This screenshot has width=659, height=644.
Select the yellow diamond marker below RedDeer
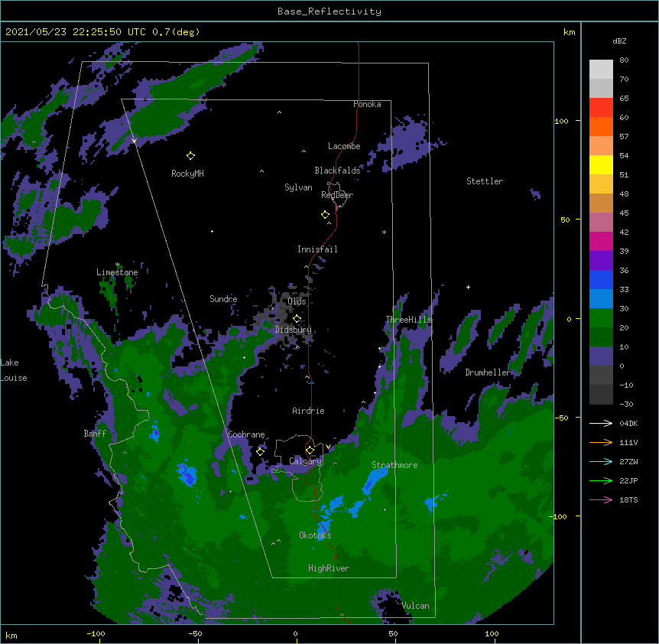tap(326, 215)
